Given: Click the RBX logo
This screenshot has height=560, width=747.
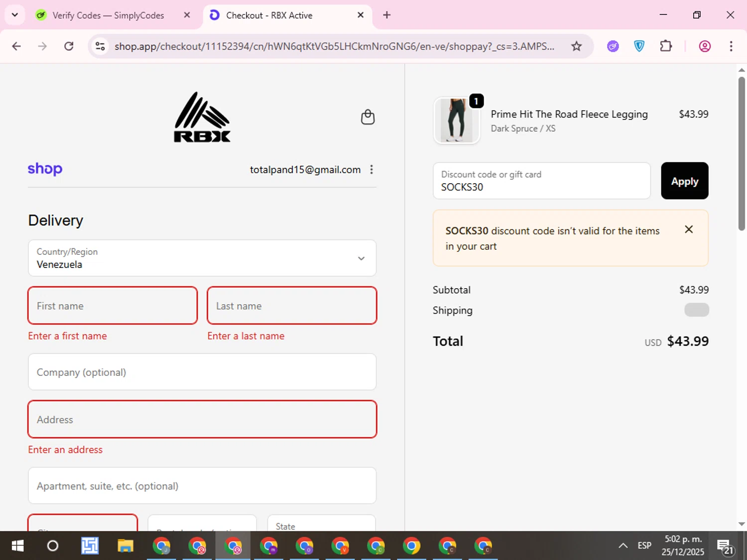Looking at the screenshot, I should point(202,117).
